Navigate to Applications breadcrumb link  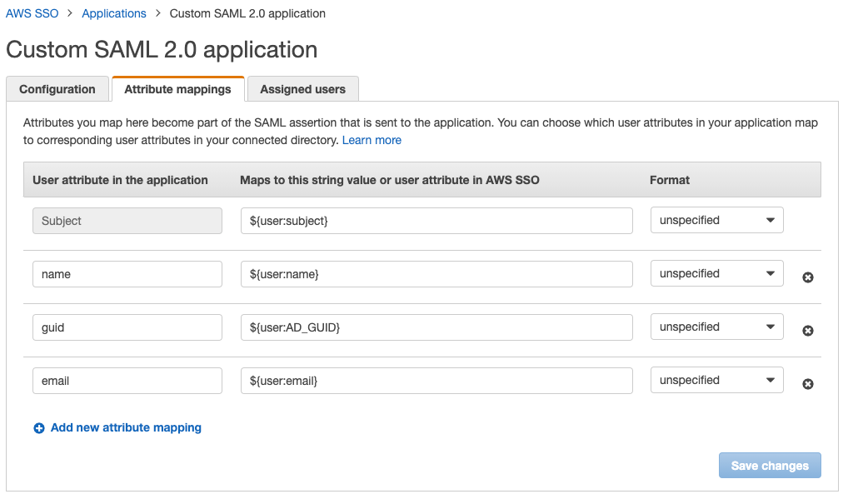pyautogui.click(x=114, y=13)
